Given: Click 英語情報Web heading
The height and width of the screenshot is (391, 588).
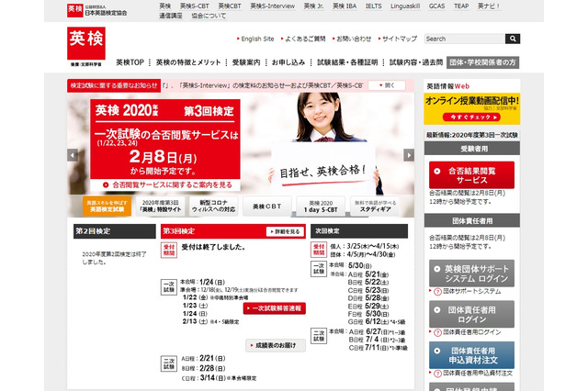Looking at the screenshot, I should [x=447, y=86].
